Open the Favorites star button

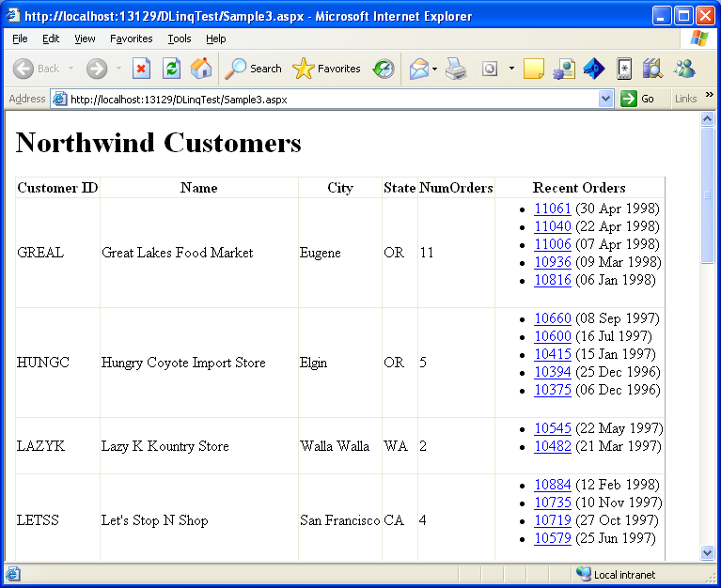click(x=326, y=69)
